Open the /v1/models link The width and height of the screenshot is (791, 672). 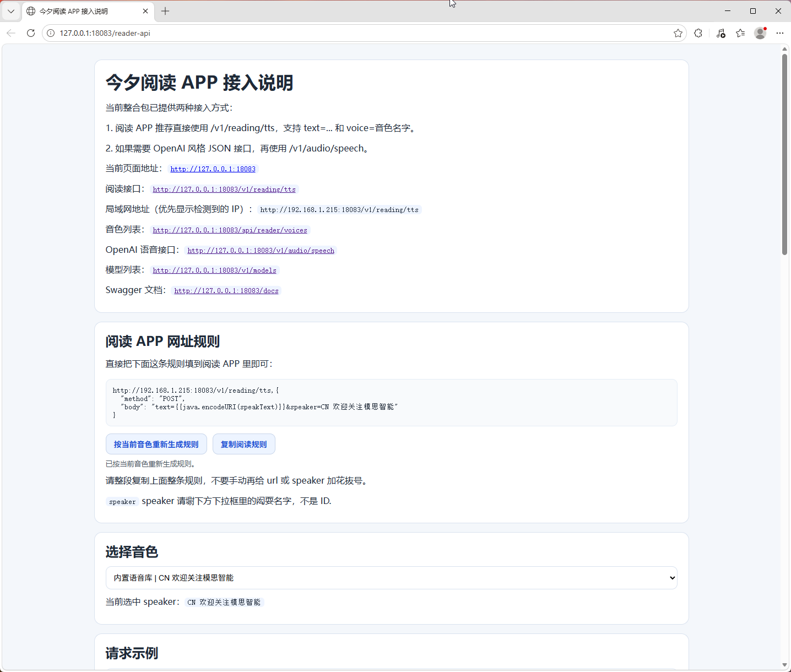214,270
